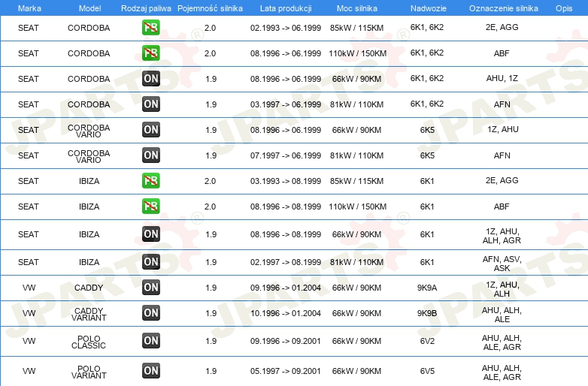
Task: Click the Marka column header
Action: 29,8
